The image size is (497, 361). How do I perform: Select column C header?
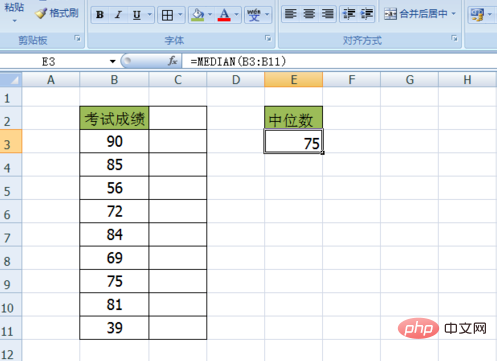click(178, 80)
